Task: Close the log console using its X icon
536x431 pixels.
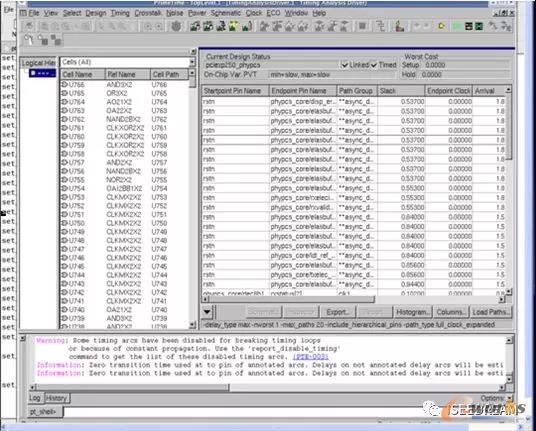Action: click(23, 338)
